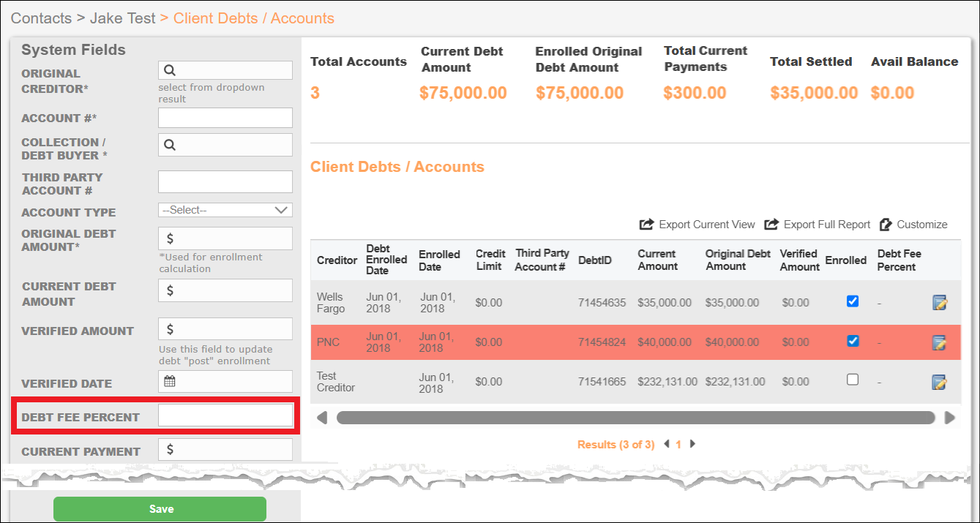Screen dimensions: 980x523
Task: Click the horizontal scrollbar under the table
Action: (x=635, y=418)
